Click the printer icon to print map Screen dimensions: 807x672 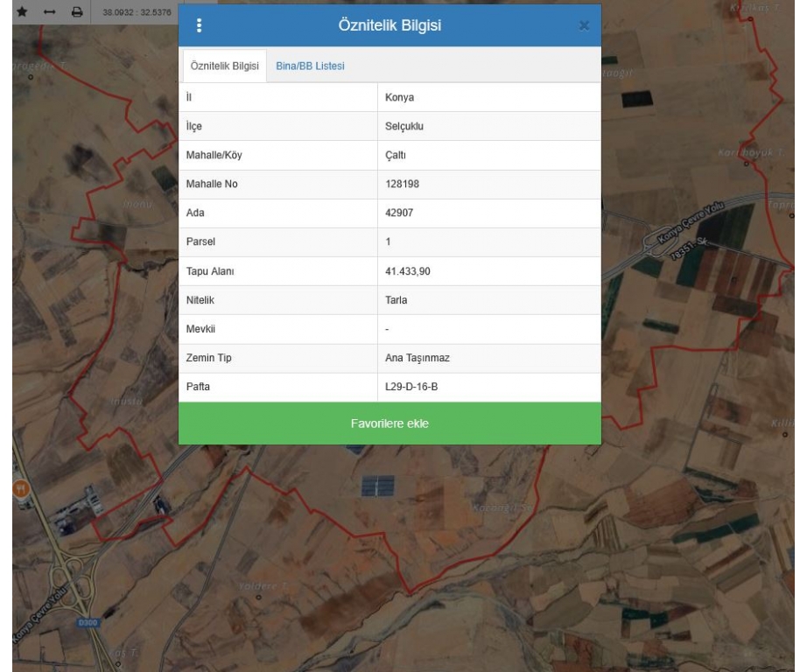(77, 13)
